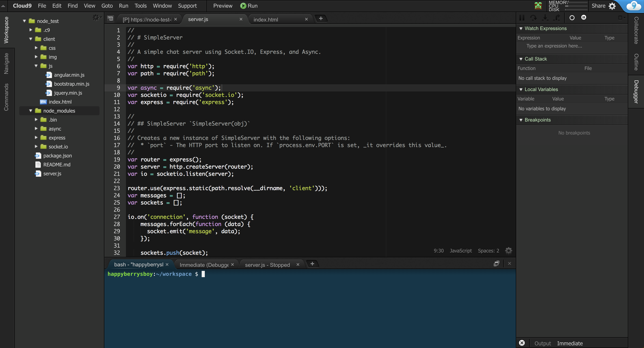Select the Tools menu item
The image size is (644, 348).
[x=140, y=6]
